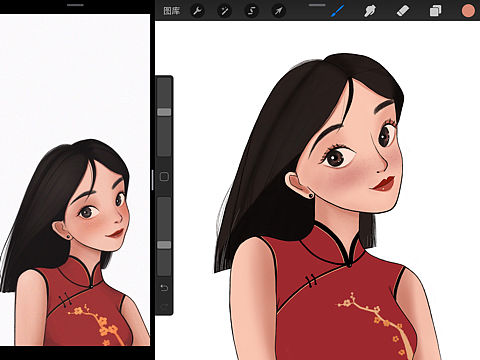Adjust the brush opacity slider handle
The image size is (480, 360).
164,245
